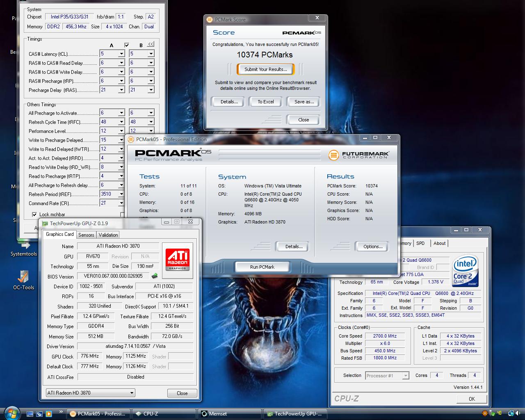Click the BIOS save icon in GPU-Z
Viewport: 525px width, 420px height.
coord(155,276)
